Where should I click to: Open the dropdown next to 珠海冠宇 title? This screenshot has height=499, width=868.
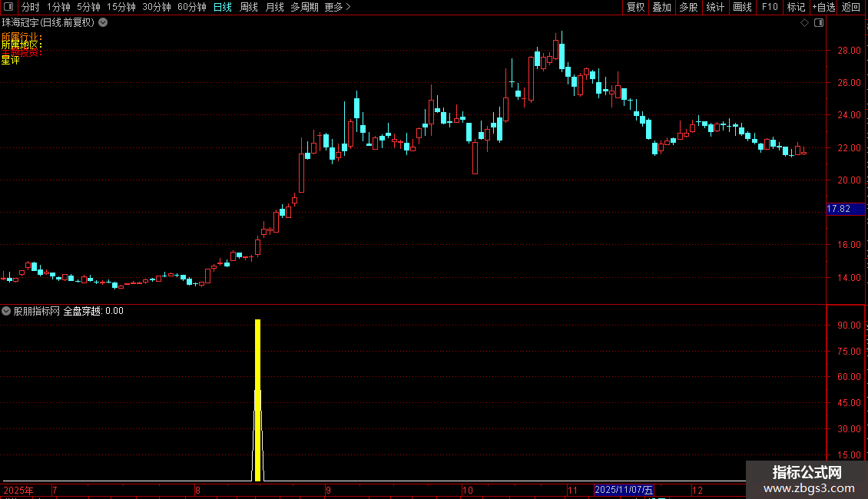[x=103, y=23]
